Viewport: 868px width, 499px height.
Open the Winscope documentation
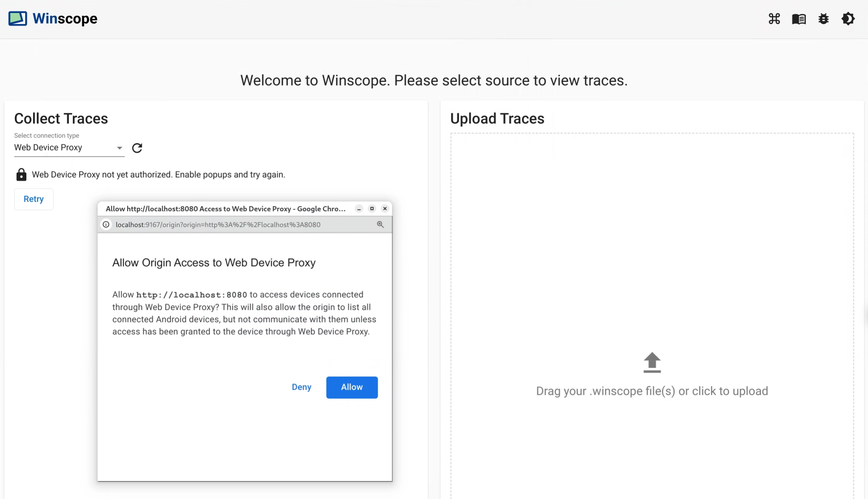[x=799, y=18]
